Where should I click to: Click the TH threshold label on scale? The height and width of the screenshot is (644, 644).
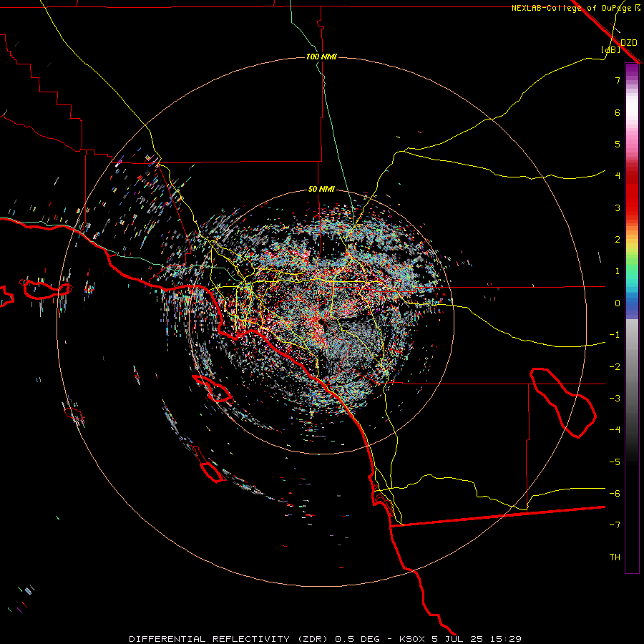click(x=615, y=557)
